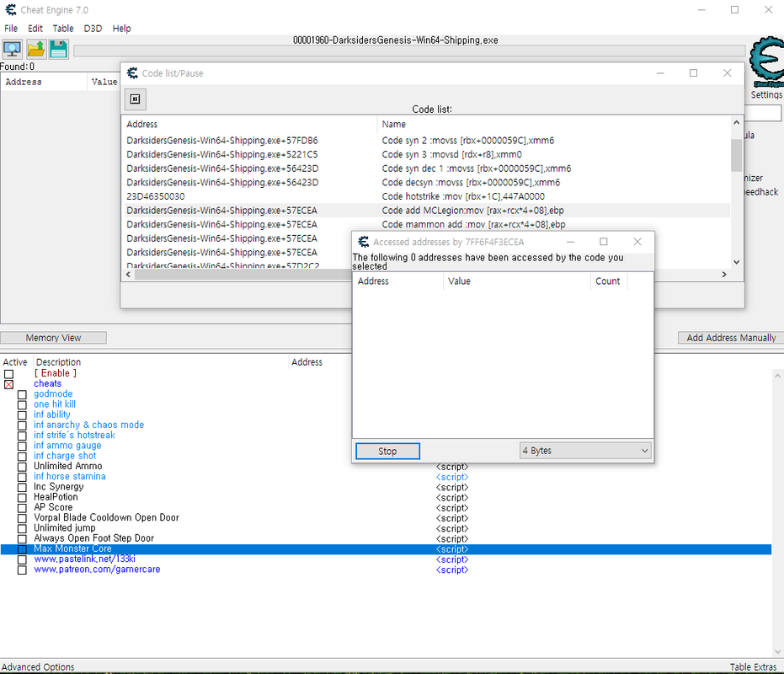Select 'Code hotstrike' code list row
Viewport: 784px width, 674px height.
coord(426,196)
